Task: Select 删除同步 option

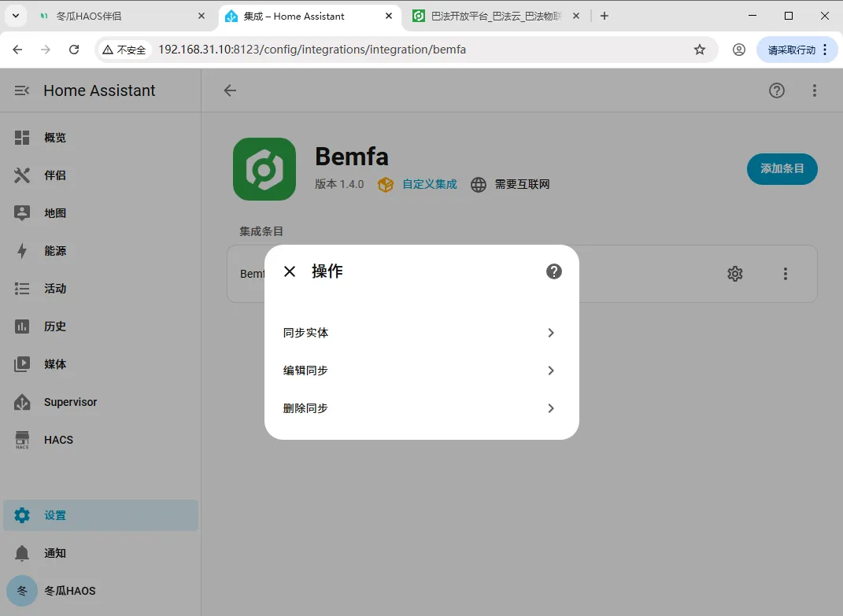Action: pos(422,408)
